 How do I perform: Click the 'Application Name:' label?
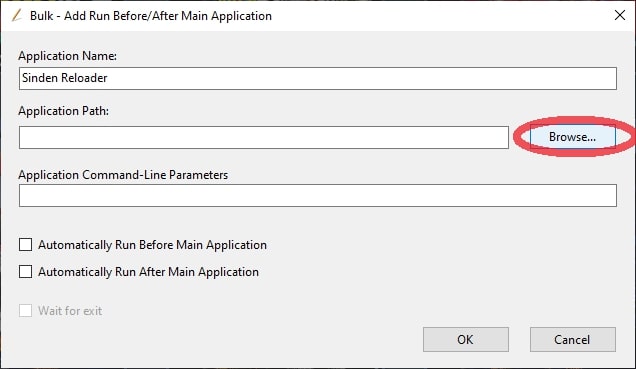click(x=68, y=56)
